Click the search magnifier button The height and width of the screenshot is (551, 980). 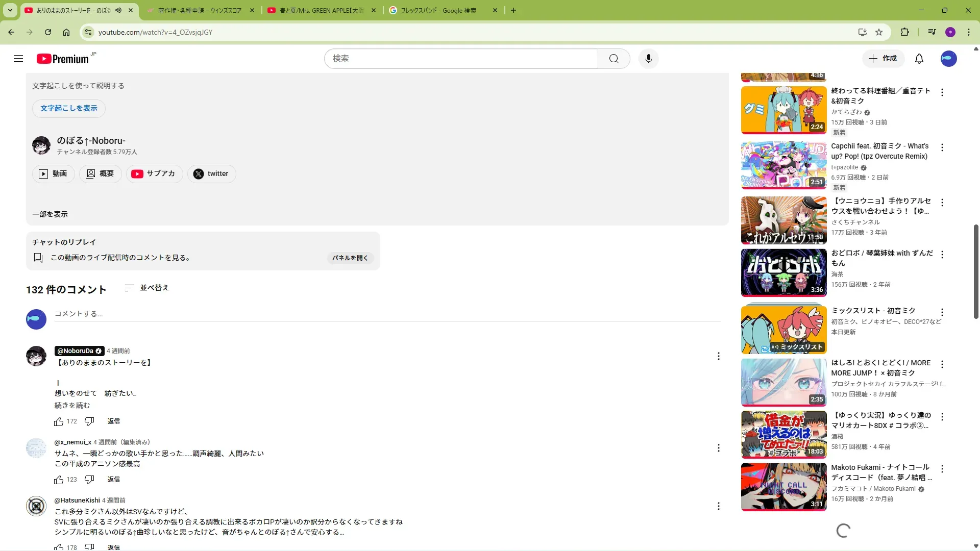(x=614, y=59)
